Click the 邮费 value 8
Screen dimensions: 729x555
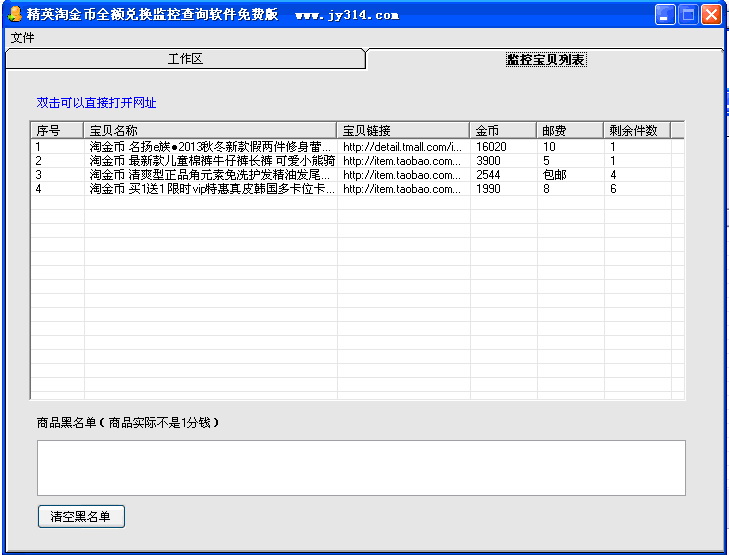[546, 189]
